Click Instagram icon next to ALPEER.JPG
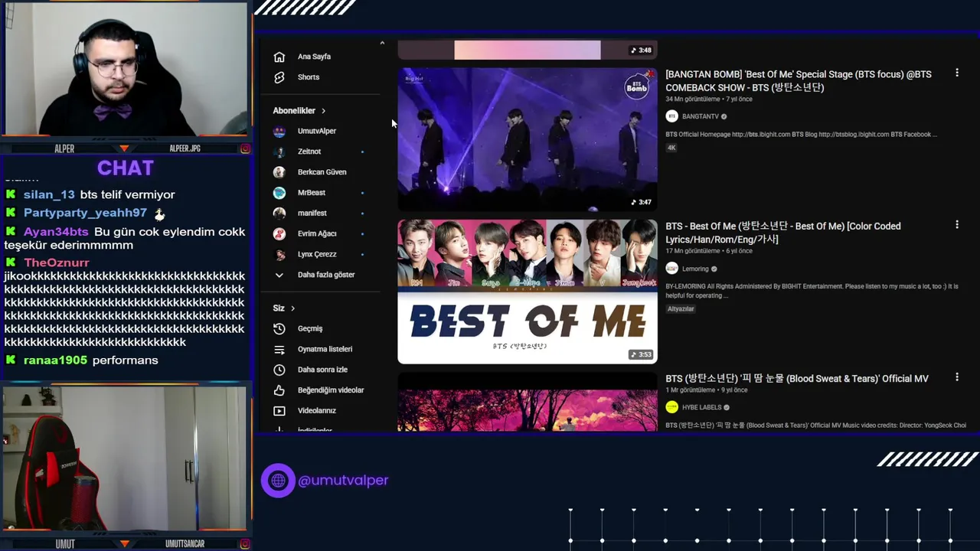Viewport: 980px width, 551px height. pos(245,148)
